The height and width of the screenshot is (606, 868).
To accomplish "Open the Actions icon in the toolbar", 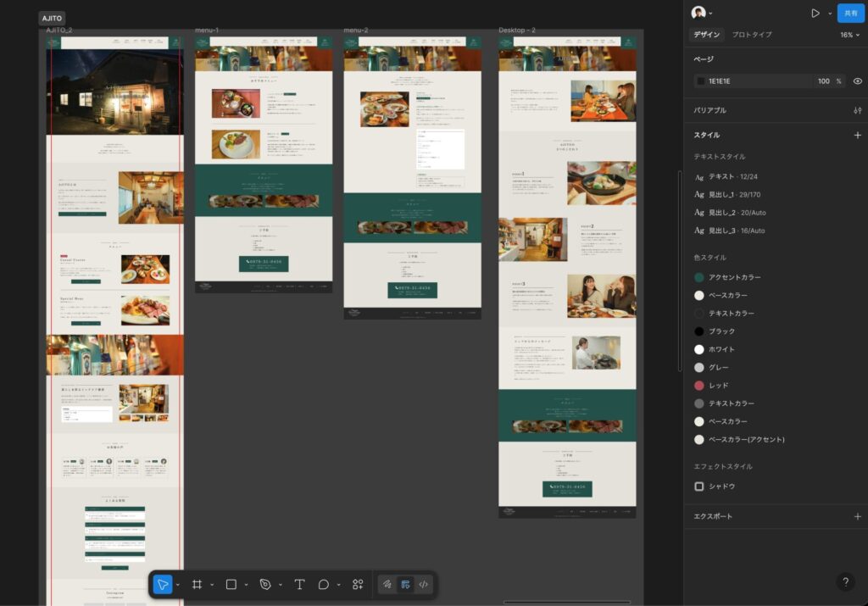I will click(x=358, y=584).
